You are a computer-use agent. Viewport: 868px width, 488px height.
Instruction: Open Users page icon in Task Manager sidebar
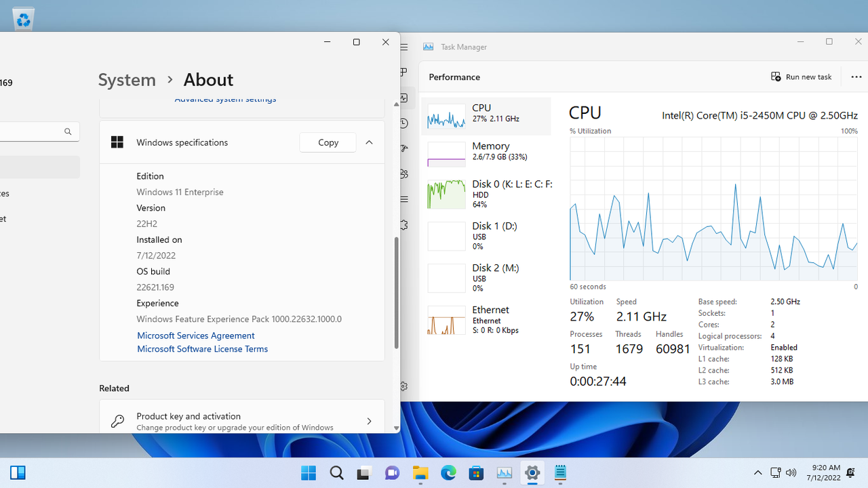404,174
